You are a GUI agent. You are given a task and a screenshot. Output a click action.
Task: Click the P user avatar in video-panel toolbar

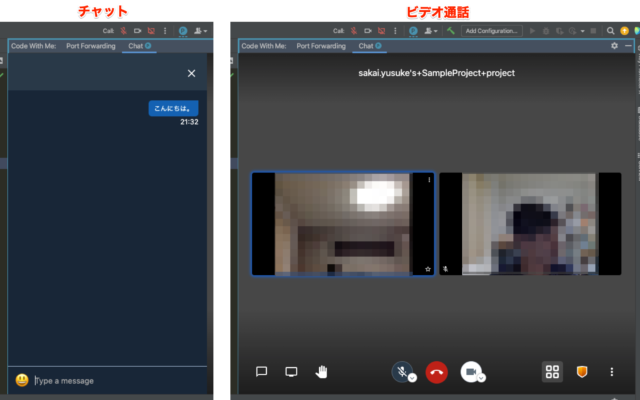pyautogui.click(x=413, y=31)
